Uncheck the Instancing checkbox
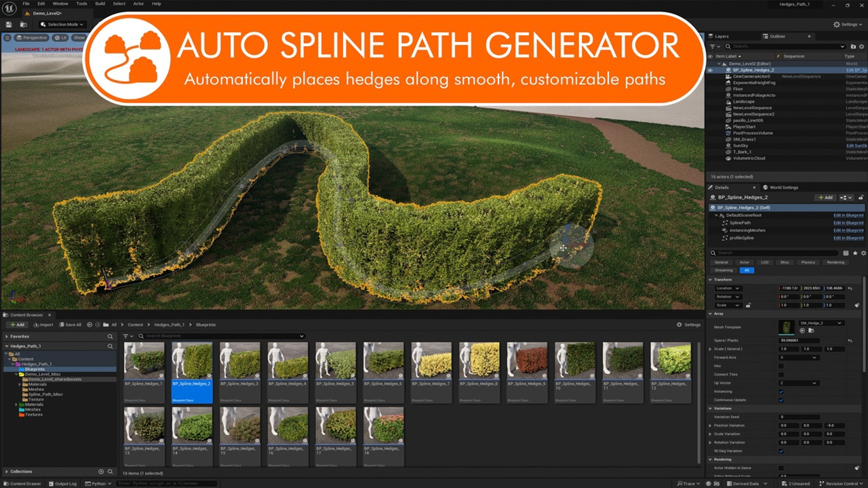The image size is (868, 488). pyautogui.click(x=781, y=392)
